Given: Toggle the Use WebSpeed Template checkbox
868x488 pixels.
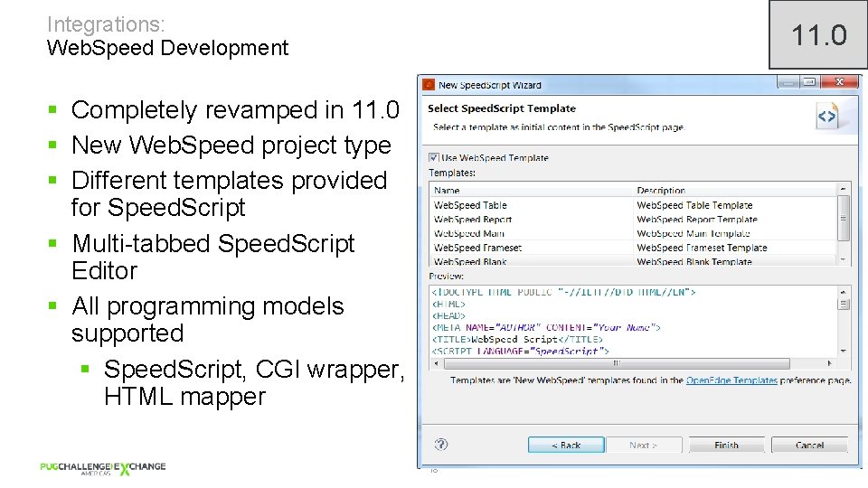Looking at the screenshot, I should tap(433, 157).
